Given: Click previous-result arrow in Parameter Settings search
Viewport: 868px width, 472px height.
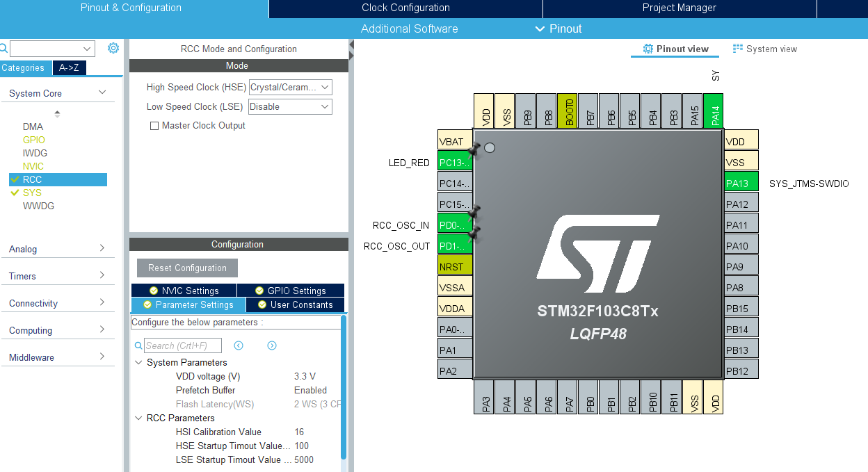Looking at the screenshot, I should tap(239, 345).
